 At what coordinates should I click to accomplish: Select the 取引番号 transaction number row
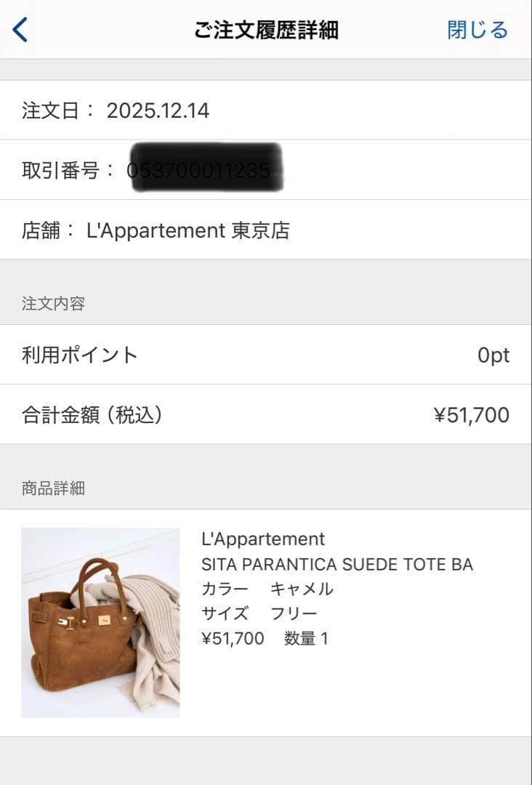click(x=266, y=169)
